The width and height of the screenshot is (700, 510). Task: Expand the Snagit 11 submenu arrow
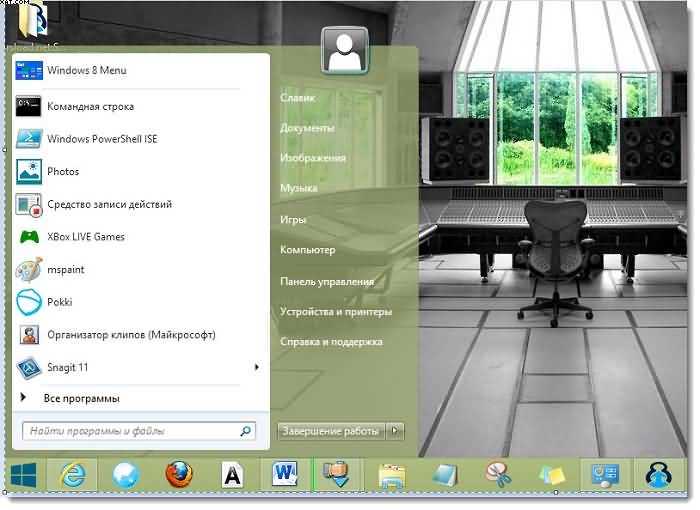click(257, 367)
